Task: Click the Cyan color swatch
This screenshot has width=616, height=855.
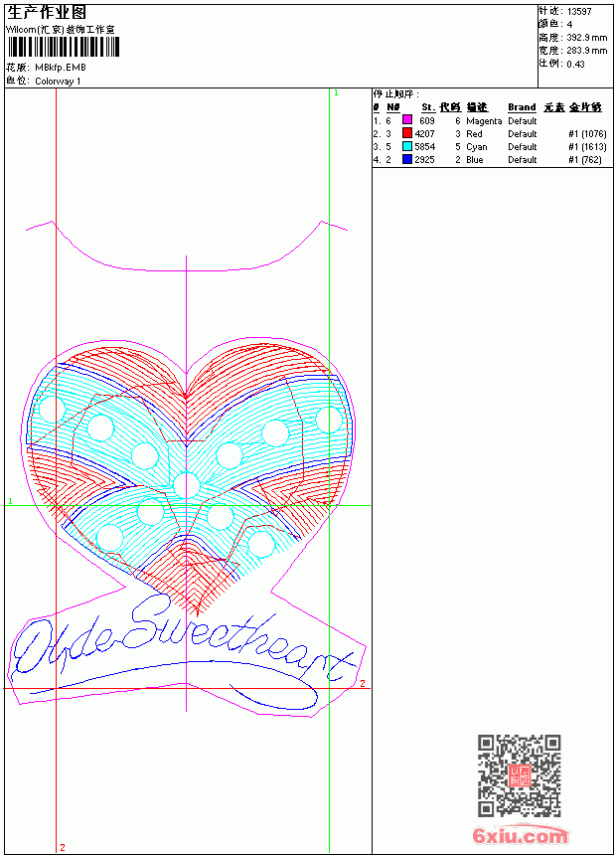Action: [x=406, y=146]
